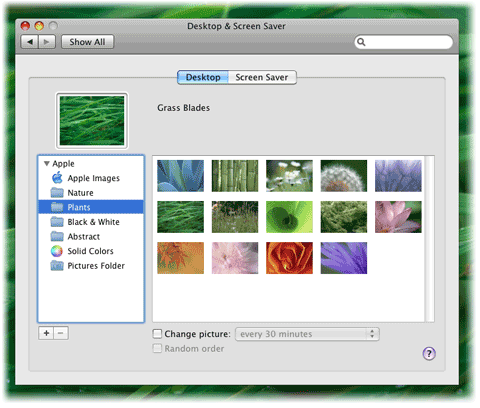The width and height of the screenshot is (480, 408).
Task: Select the Desktop tab
Action: click(203, 77)
